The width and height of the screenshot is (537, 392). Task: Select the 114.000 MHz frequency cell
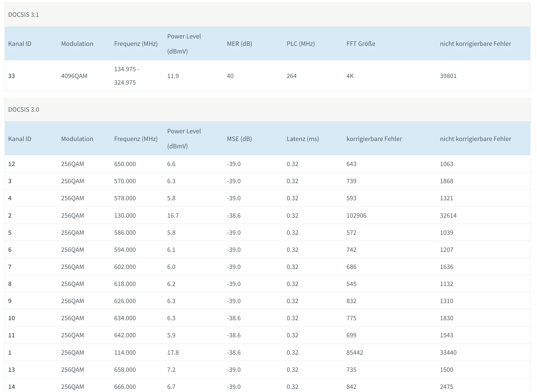point(125,353)
